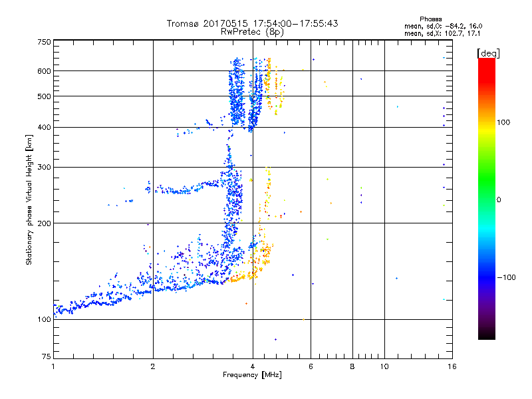Viewport: 532px width, 399px height.
Task: Click the y-axis '600' tick label
Action: pos(45,71)
